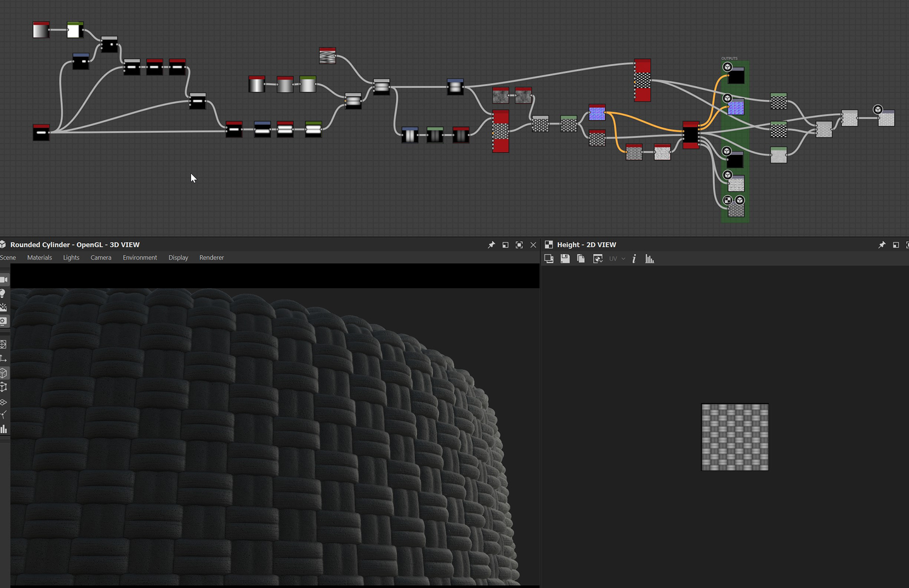Viewport: 909px width, 588px height.
Task: Open the Renderer menu
Action: point(211,257)
